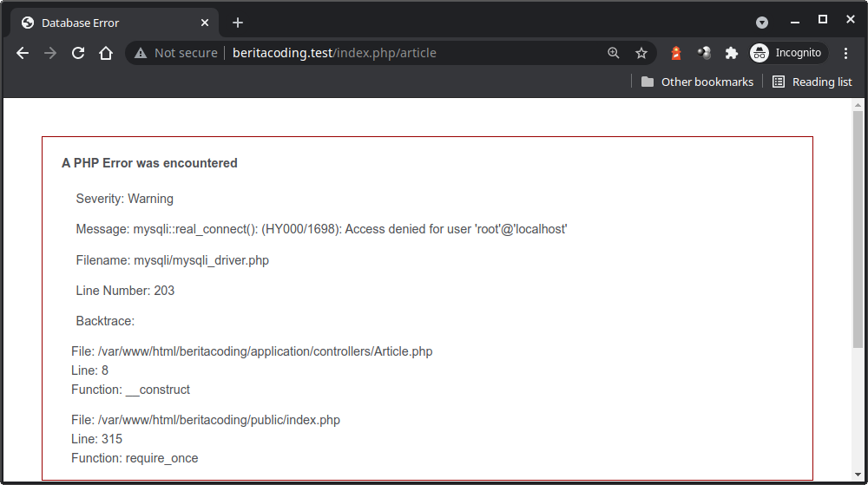Click the Not secure site warning

[175, 53]
